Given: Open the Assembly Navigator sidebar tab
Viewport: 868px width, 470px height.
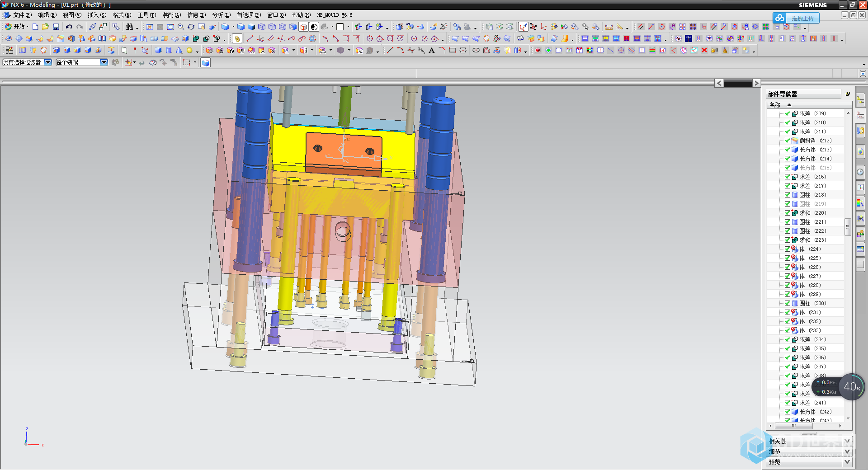Looking at the screenshot, I should 860,100.
